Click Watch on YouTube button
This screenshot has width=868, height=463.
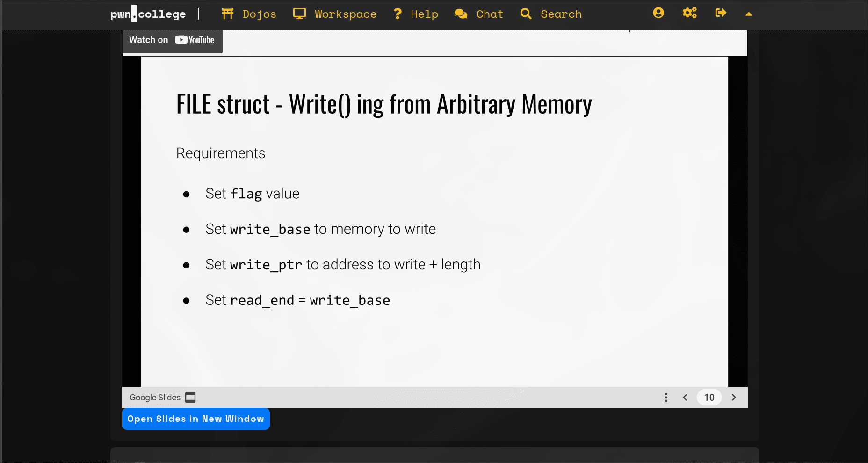pos(172,40)
